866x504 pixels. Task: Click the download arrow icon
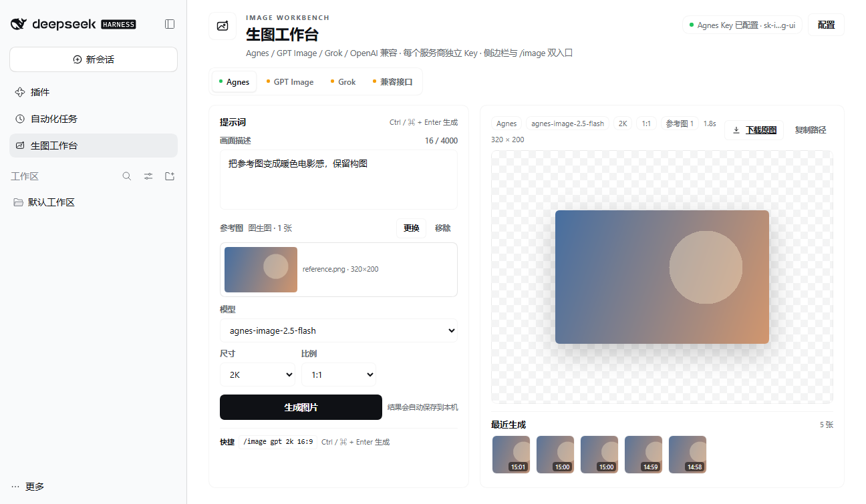736,130
